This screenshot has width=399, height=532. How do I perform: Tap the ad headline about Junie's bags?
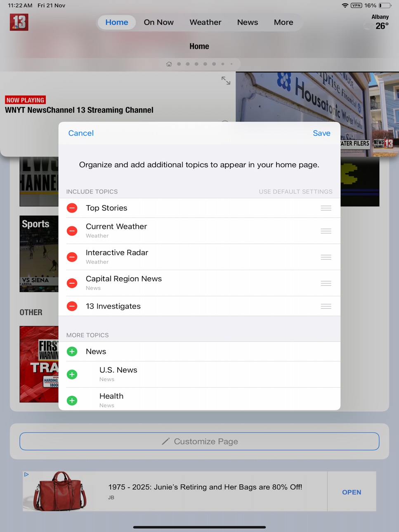(205, 487)
